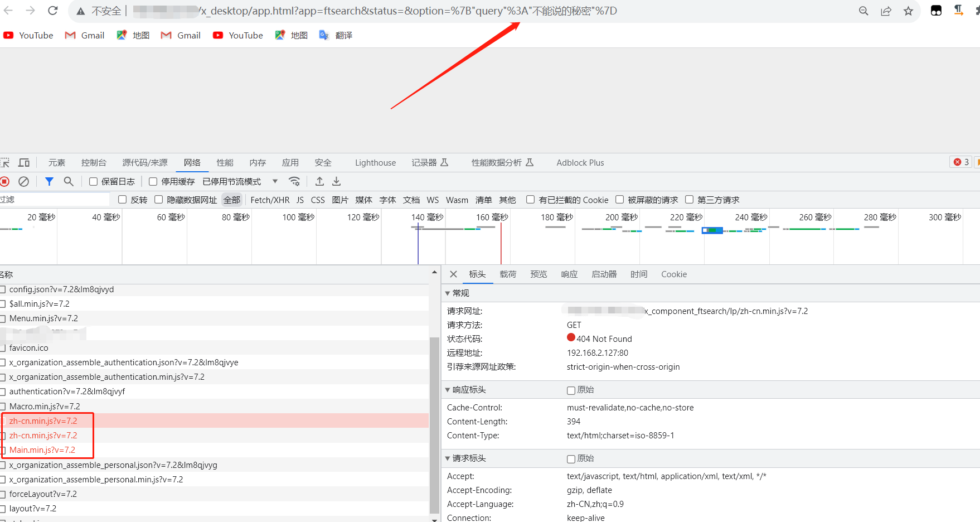The width and height of the screenshot is (980, 522).
Task: Collapse the 常规 section
Action: pos(448,293)
